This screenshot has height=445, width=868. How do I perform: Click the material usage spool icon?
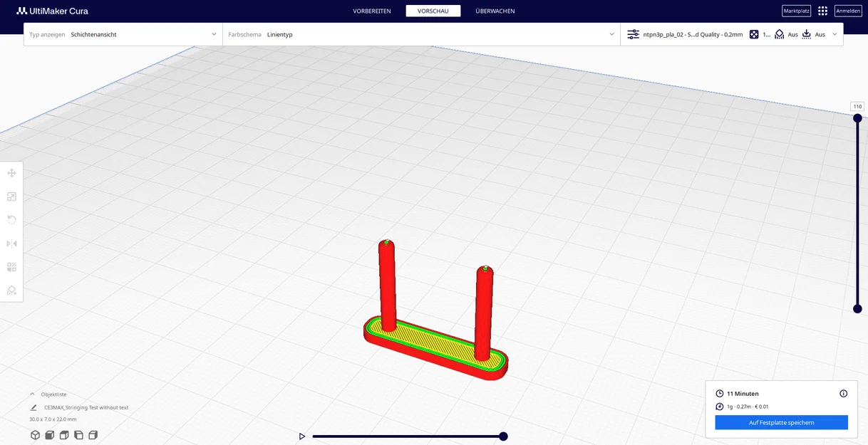click(720, 407)
